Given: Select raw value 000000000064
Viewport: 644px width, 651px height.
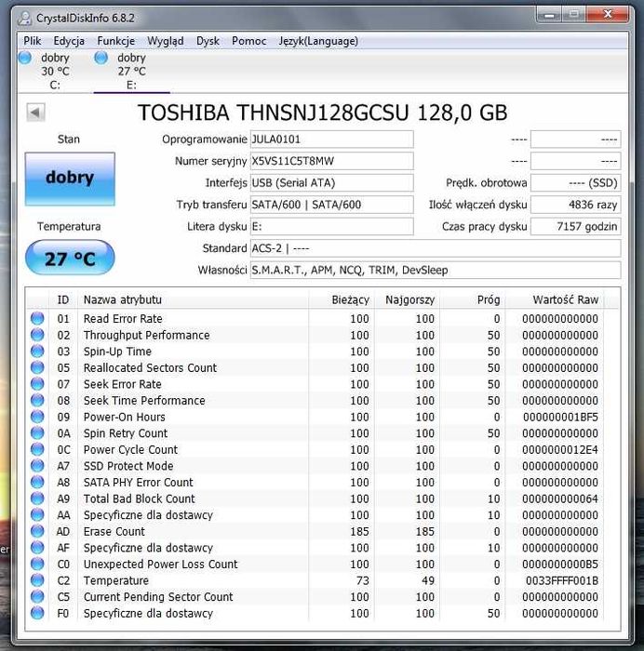Looking at the screenshot, I should tap(560, 498).
